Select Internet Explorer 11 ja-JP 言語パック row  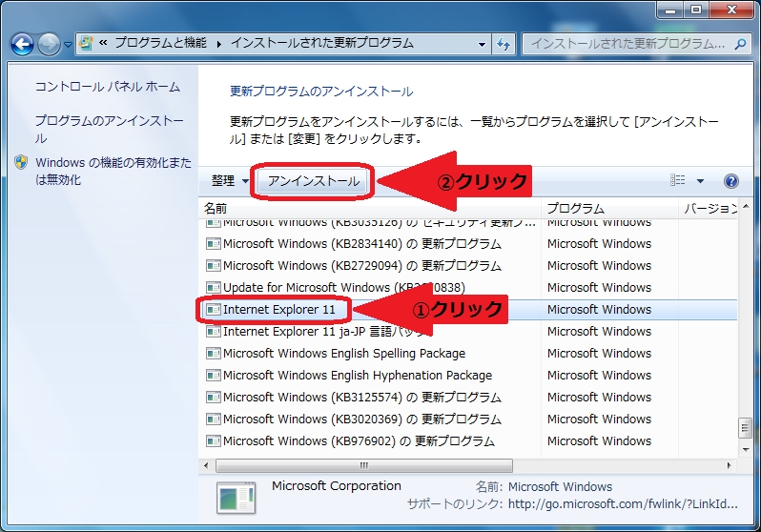[470, 332]
